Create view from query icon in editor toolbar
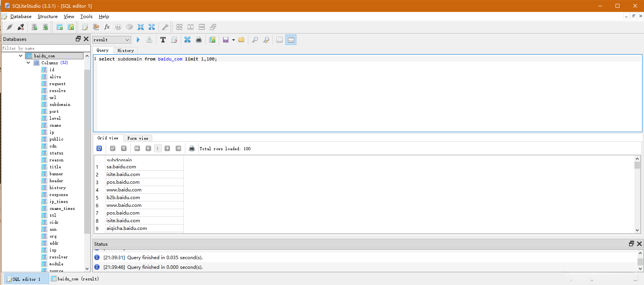Viewport: 644px width, 285px height. click(212, 40)
